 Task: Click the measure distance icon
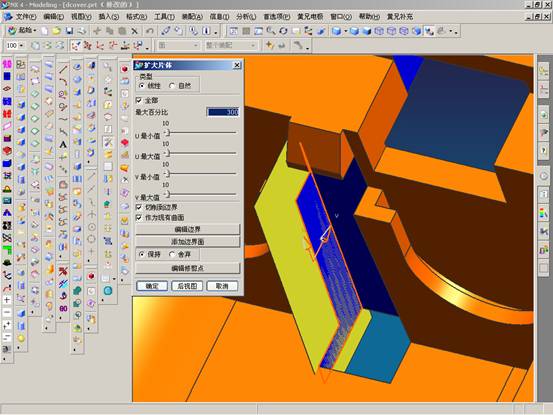coord(165,31)
